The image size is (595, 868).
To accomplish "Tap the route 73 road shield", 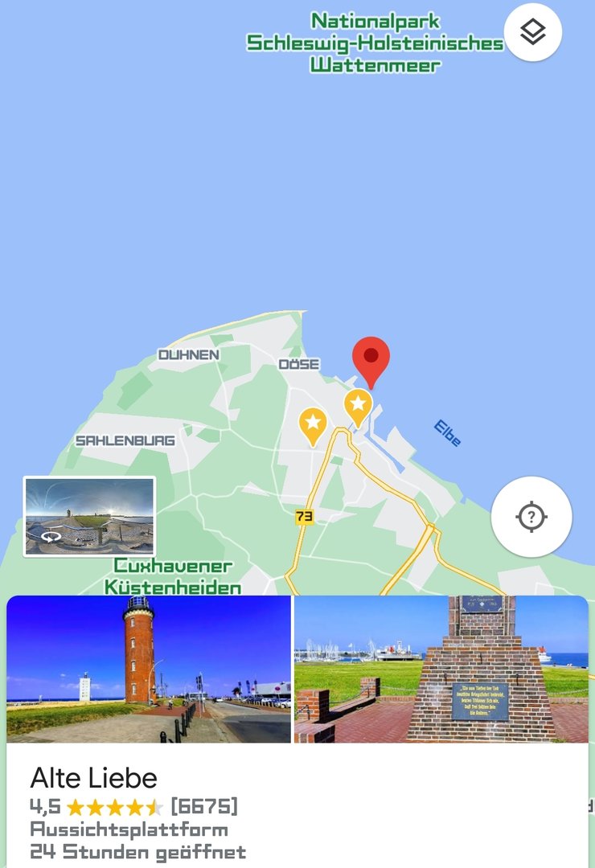I will coord(304,517).
